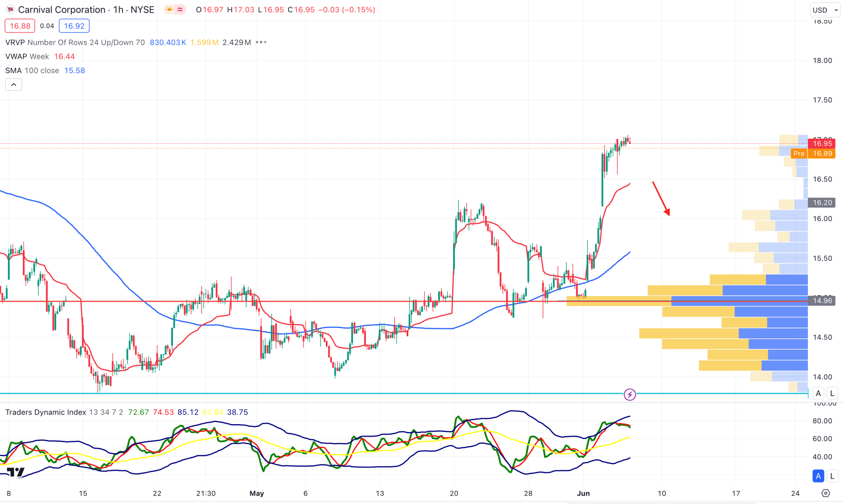Toggle log scale L on TDI pane
This screenshot has height=504, width=843.
832,476
